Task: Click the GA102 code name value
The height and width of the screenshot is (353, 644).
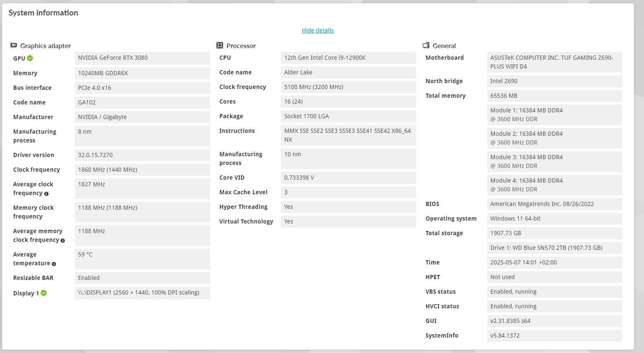Action: pos(142,102)
